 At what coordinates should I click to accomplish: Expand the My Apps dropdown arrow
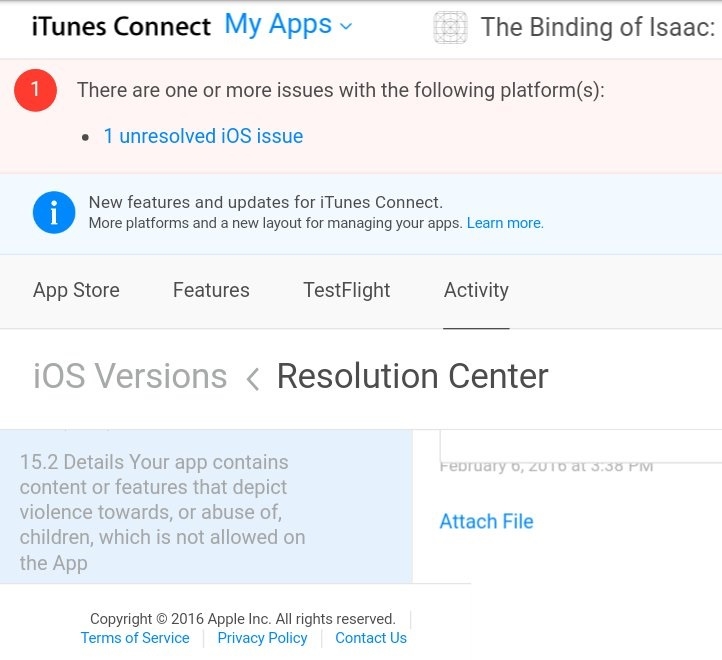pos(346,26)
